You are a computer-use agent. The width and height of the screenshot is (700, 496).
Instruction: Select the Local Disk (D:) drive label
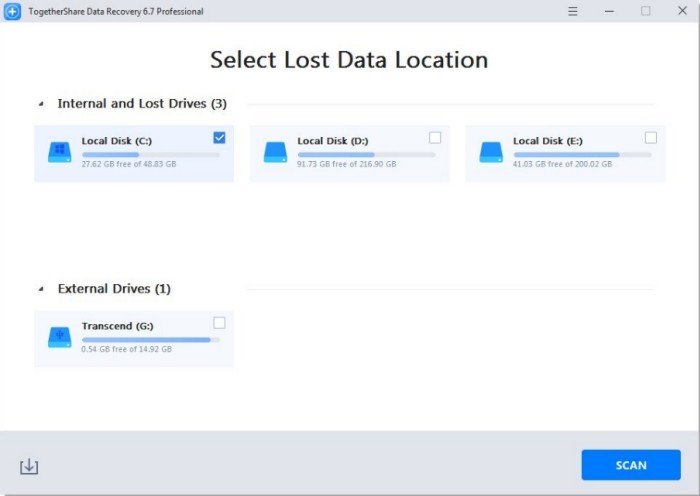333,141
